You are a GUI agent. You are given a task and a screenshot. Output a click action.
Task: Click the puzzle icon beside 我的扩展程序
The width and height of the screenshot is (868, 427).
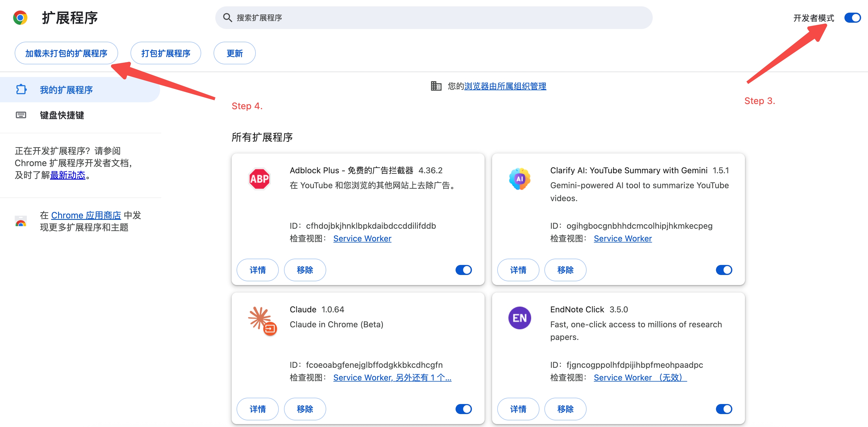(x=21, y=90)
